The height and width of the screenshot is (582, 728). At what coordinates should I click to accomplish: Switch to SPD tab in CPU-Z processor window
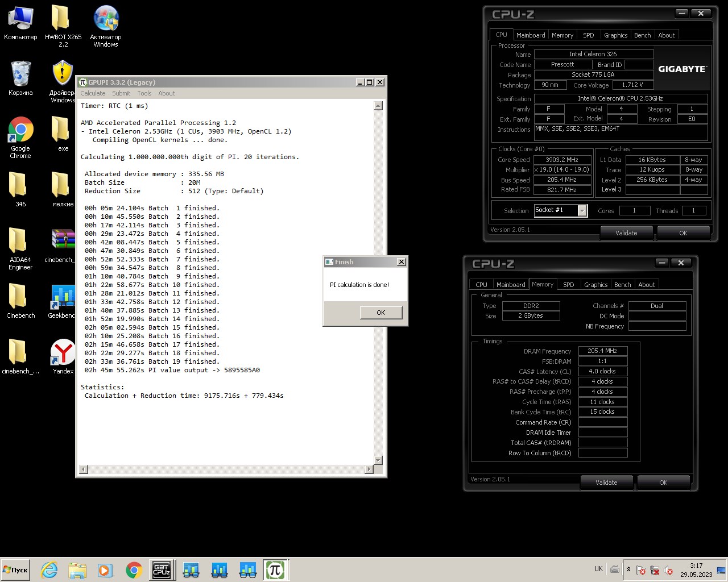589,35
